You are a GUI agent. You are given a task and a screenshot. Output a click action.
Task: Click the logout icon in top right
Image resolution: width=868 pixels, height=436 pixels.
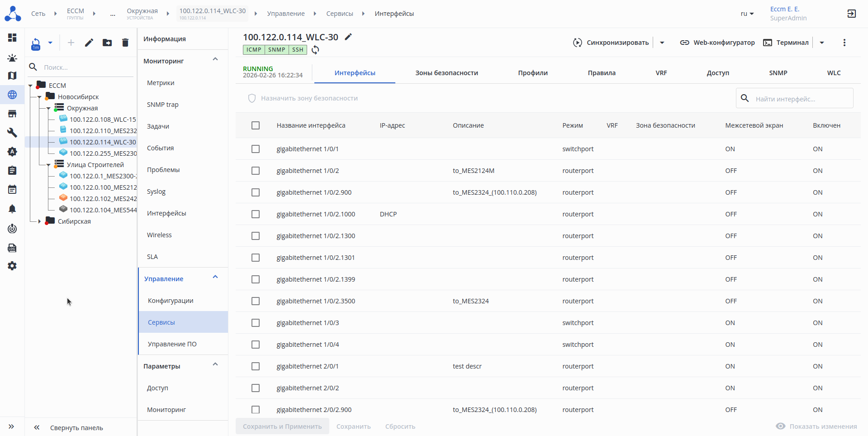[851, 14]
